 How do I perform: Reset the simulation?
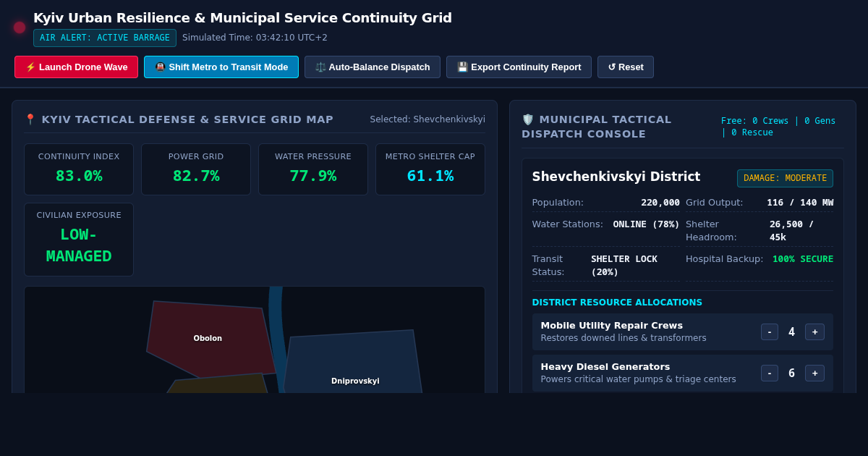[x=626, y=67]
